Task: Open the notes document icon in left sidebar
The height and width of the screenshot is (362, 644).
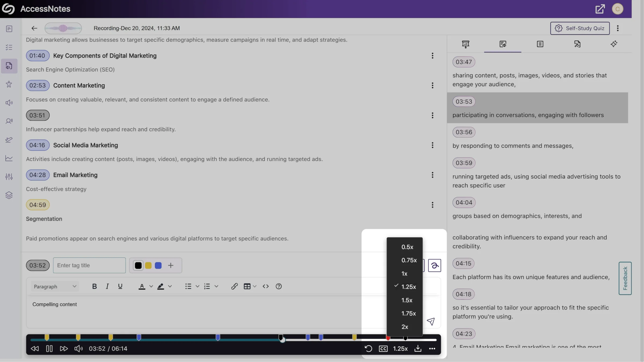Action: [9, 29]
